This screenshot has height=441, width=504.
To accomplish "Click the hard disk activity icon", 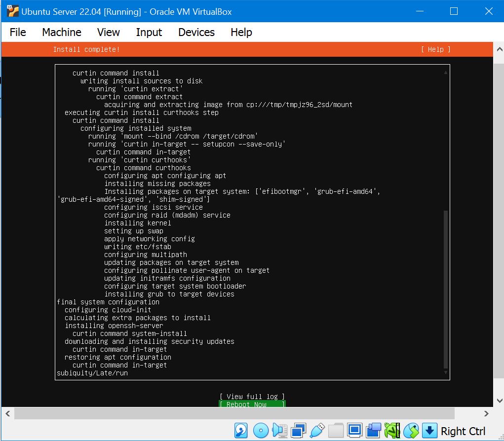I will pos(241,431).
